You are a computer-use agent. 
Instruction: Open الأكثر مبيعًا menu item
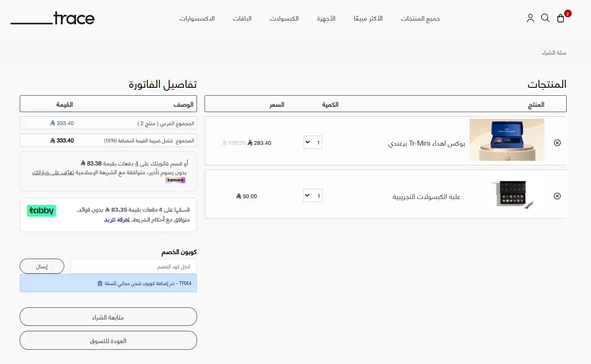point(368,18)
